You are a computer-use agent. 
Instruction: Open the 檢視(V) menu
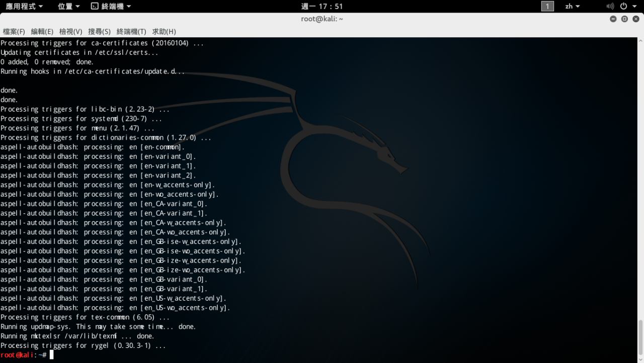tap(70, 32)
